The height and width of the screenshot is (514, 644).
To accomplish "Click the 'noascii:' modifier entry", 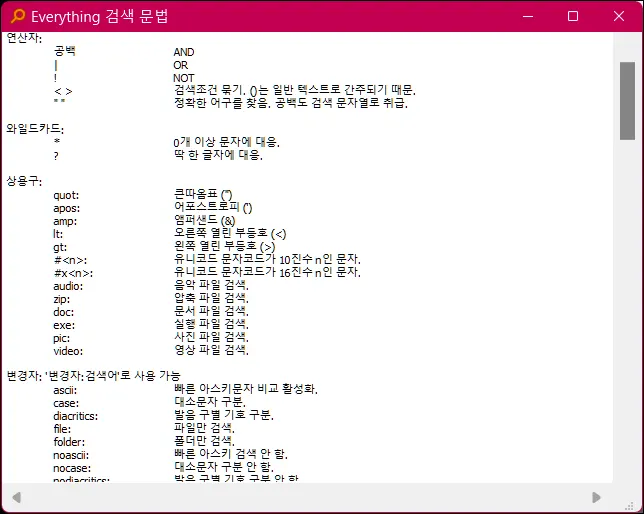I will coord(71,456).
